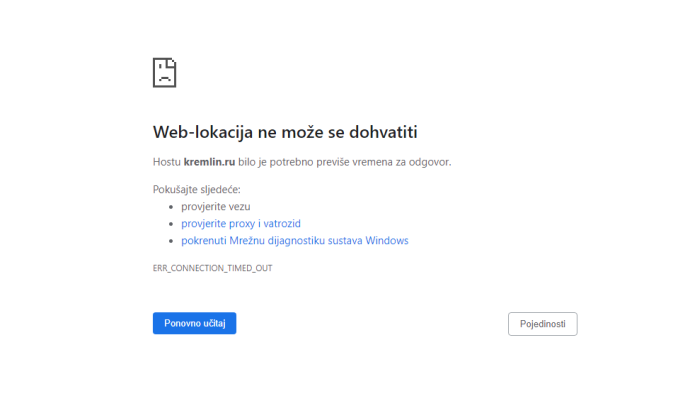
Task: Run pokrenuti Mrežnu dijagnostiku sustava Windows link
Action: coord(295,241)
